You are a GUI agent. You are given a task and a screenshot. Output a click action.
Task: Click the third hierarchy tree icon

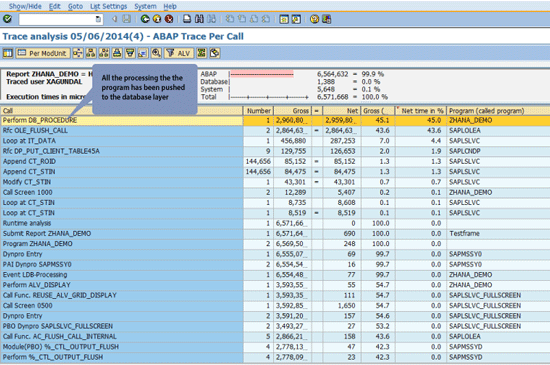(x=104, y=53)
